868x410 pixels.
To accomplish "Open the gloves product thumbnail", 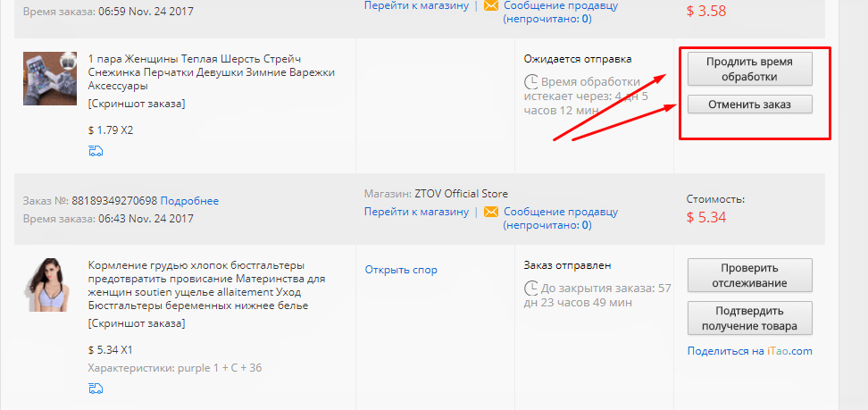I will 50,79.
